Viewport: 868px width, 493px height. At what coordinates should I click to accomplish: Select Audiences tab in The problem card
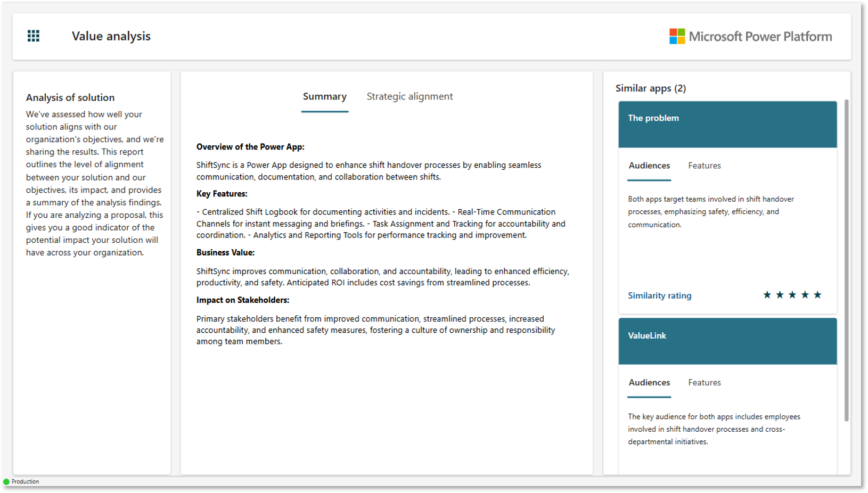[x=649, y=166]
